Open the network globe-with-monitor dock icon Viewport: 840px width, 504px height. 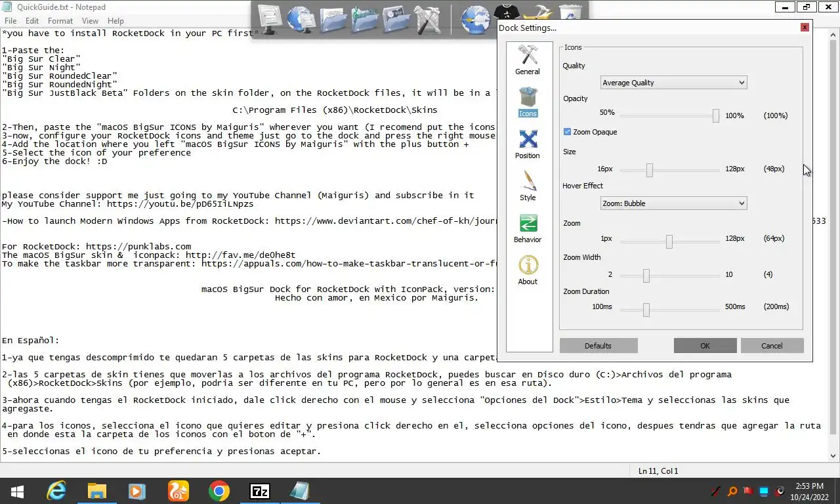pos(301,19)
